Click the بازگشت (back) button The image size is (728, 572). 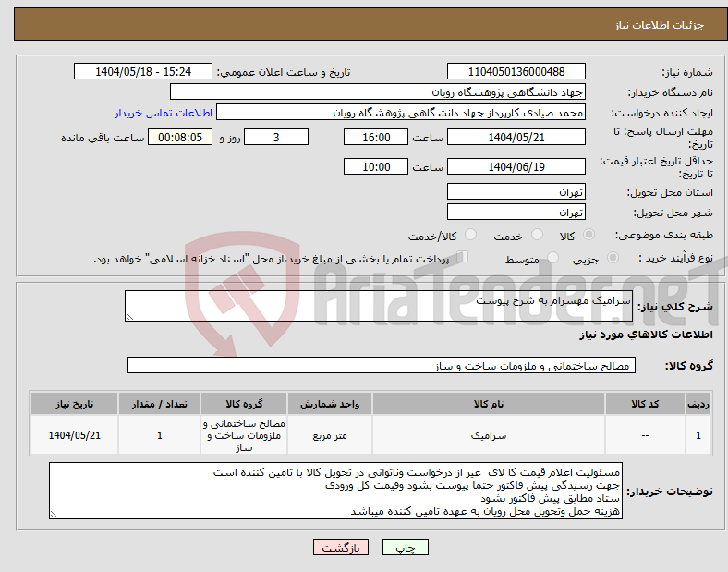[340, 547]
